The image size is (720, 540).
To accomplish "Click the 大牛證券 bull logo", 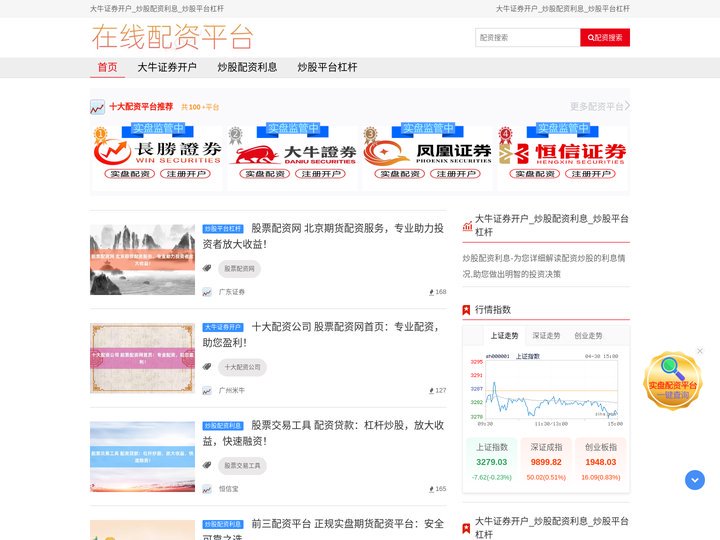I will [292, 154].
